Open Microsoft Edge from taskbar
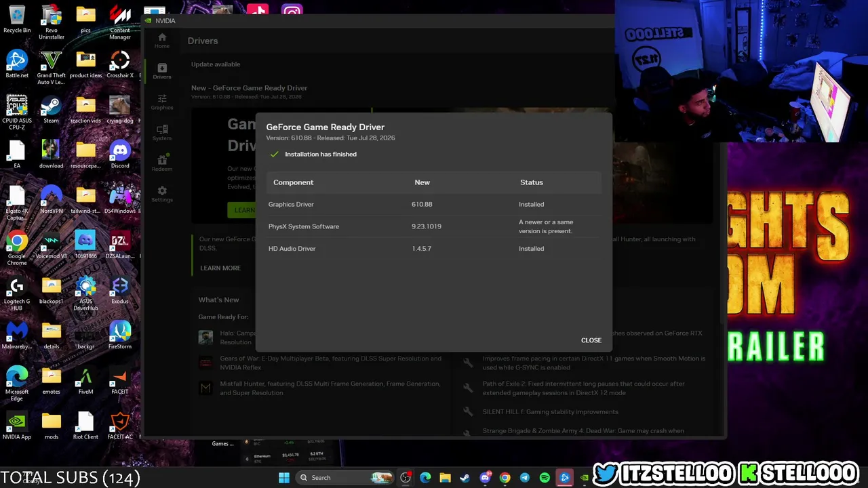 pyautogui.click(x=425, y=478)
